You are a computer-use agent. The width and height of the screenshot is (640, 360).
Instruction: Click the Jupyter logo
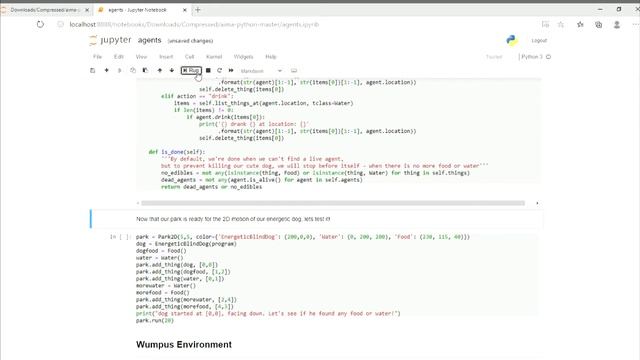click(110, 40)
